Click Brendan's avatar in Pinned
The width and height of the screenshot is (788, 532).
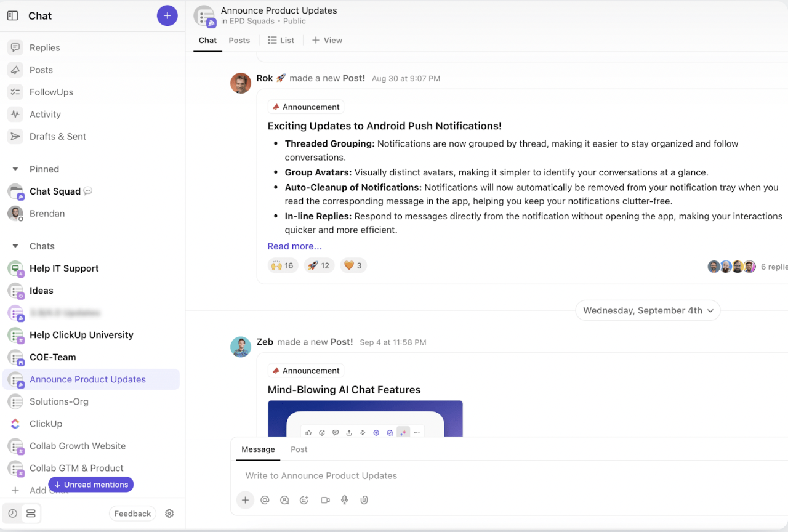pyautogui.click(x=15, y=214)
